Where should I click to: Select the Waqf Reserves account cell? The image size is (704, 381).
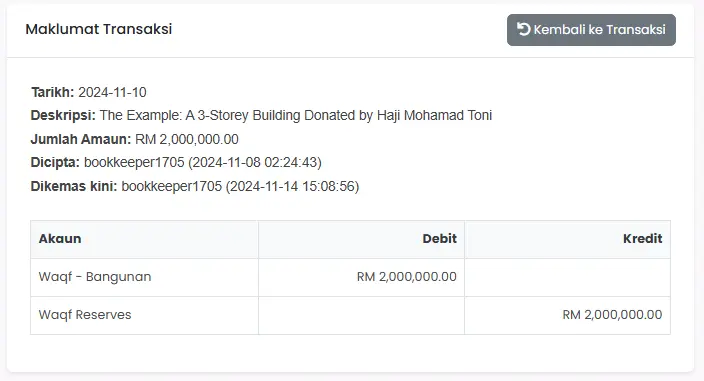click(144, 315)
